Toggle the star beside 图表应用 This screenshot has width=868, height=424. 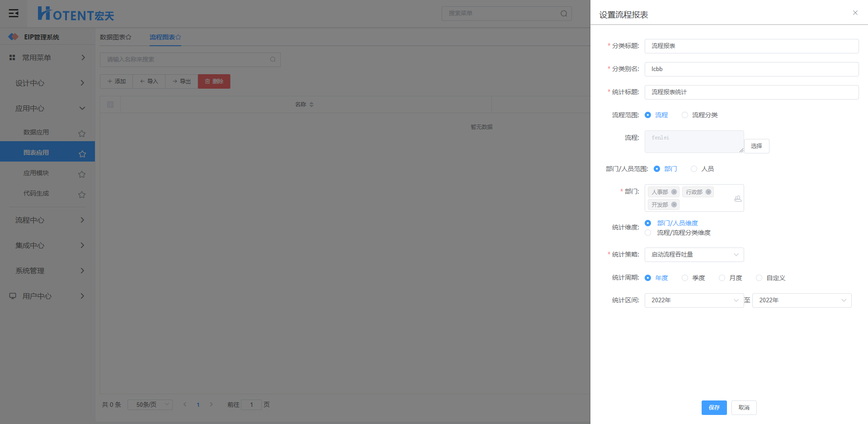point(82,154)
